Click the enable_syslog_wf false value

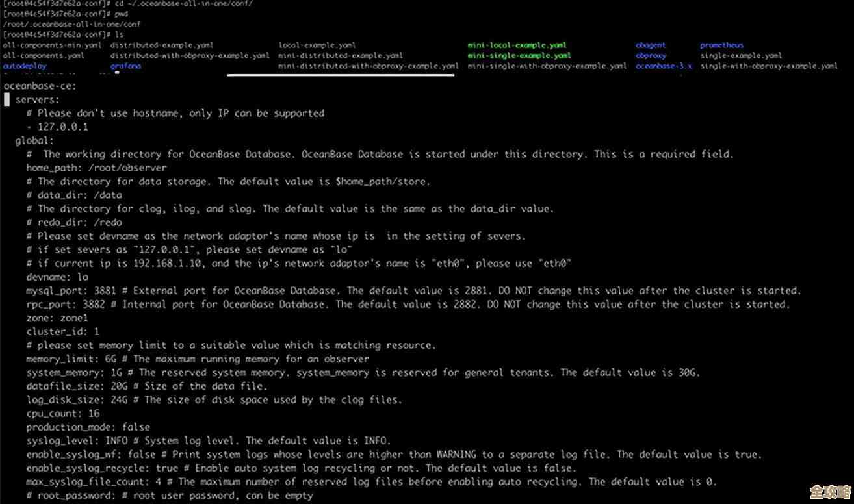point(142,455)
